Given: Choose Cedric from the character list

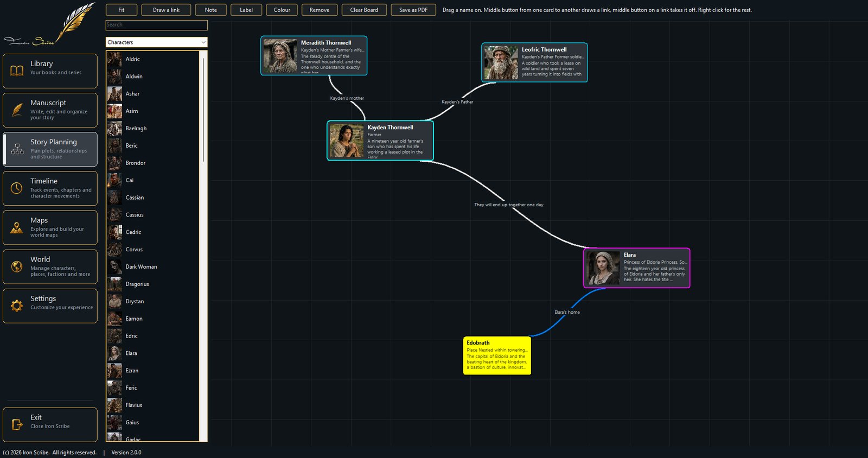Looking at the screenshot, I should point(153,232).
